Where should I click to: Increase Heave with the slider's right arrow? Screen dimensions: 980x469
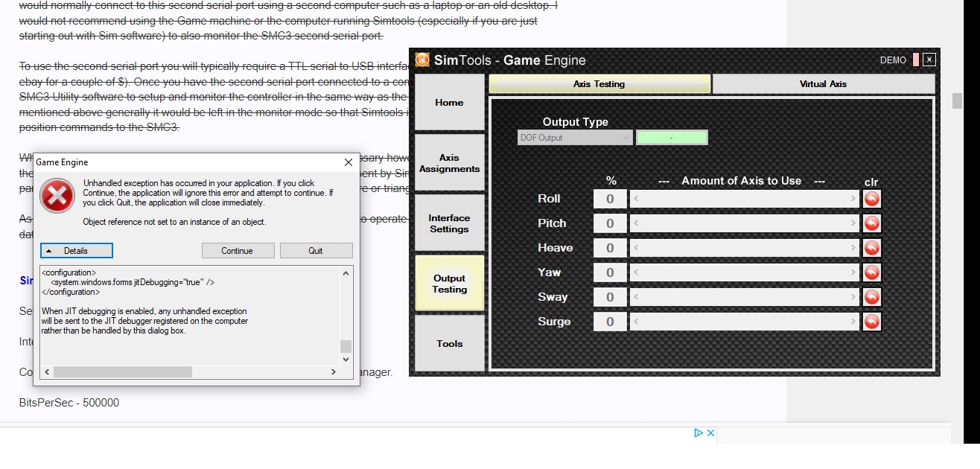[853, 248]
